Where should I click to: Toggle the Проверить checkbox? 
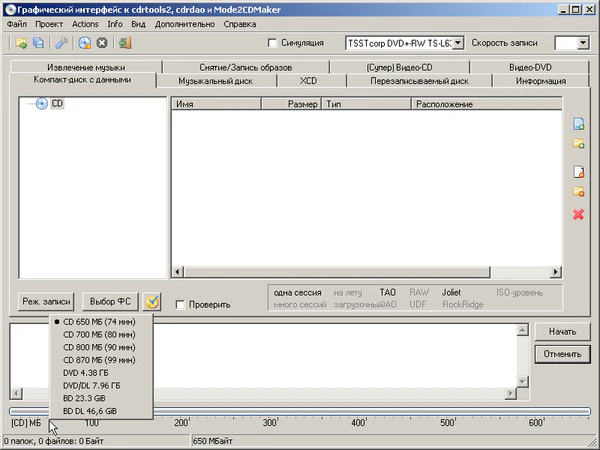coord(180,305)
